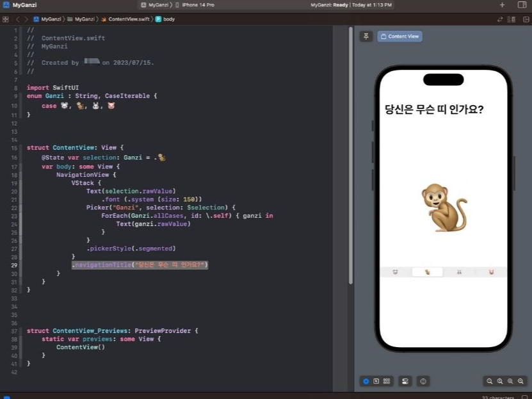Select rabbit segment in preview picker
The width and height of the screenshot is (532, 399).
click(459, 272)
